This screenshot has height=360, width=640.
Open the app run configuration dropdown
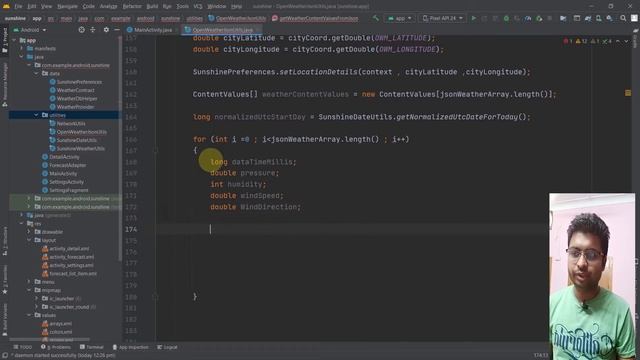(x=400, y=18)
